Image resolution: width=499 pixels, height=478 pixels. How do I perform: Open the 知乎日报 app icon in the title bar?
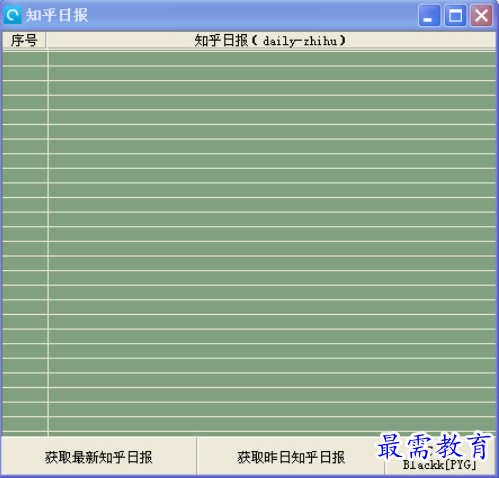13,15
